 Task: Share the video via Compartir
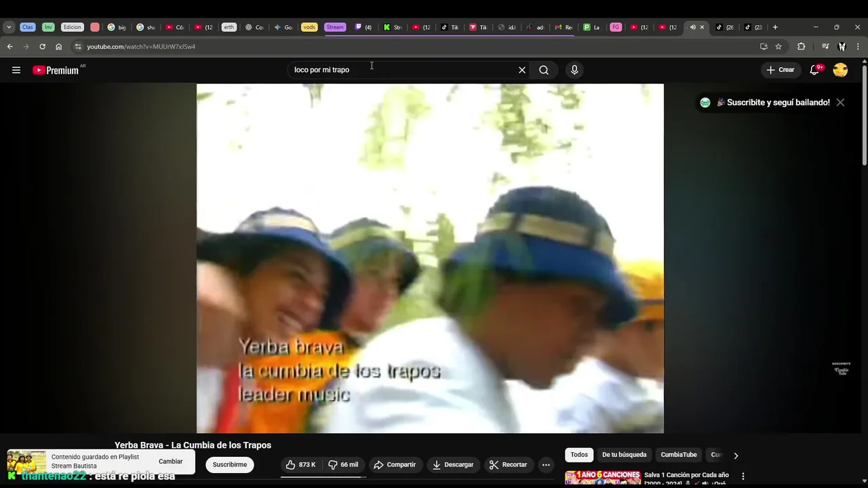point(395,464)
